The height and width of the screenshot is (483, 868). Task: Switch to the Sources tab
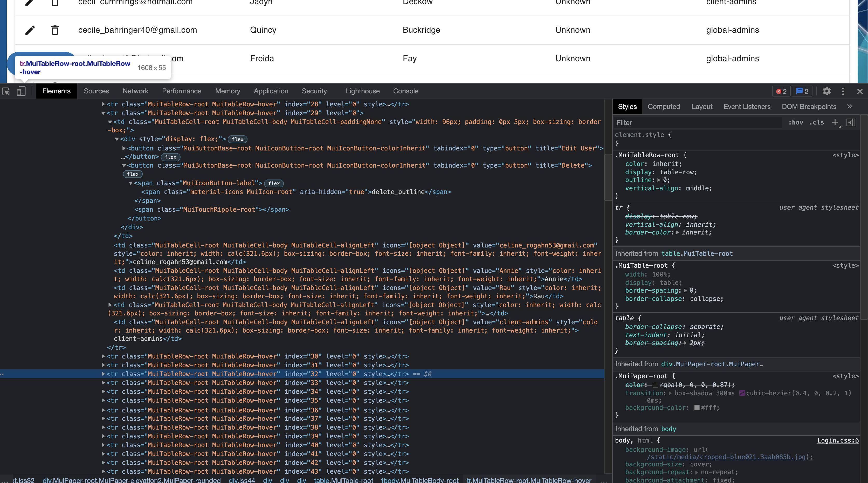coord(96,91)
